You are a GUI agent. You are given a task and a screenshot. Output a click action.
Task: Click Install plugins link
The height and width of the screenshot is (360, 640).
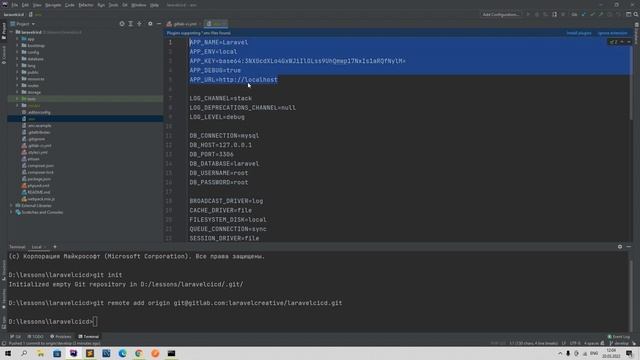(579, 33)
